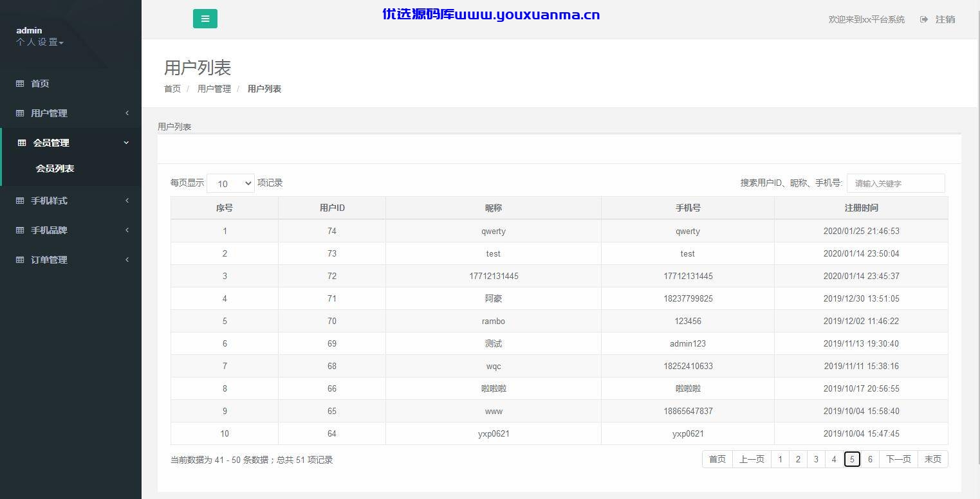The width and height of the screenshot is (980, 499).
Task: Click the grid icon next to 会员管理
Action: pos(22,143)
